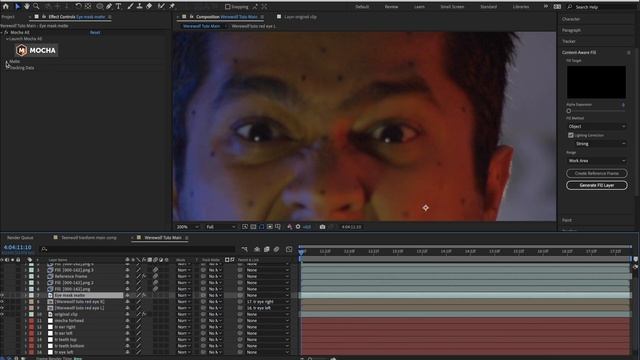This screenshot has height=360, width=640.
Task: Click Reset for the Mocha AE effect
Action: 95,32
